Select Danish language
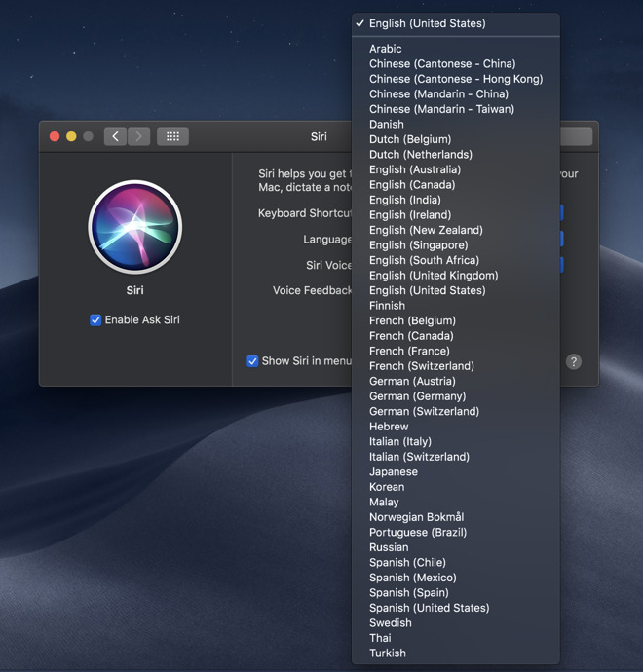643x672 pixels. click(x=456, y=125)
